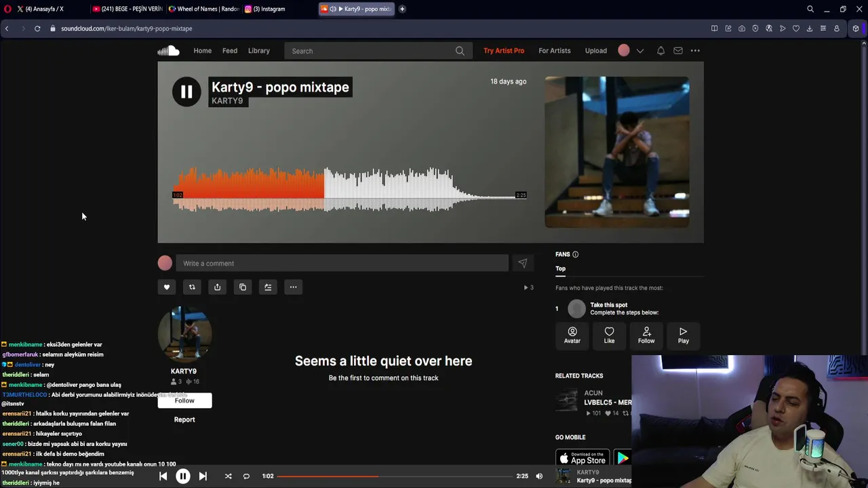Skip to previous track in player bar
This screenshot has width=868, height=488.
163,476
